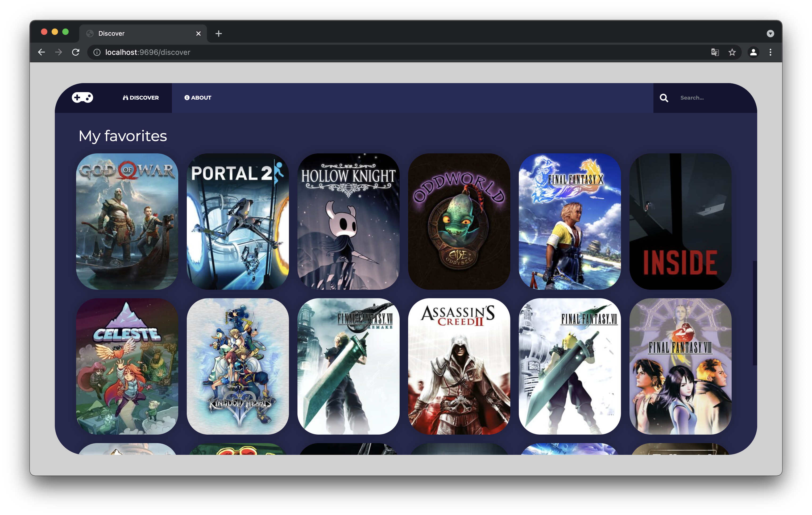The image size is (812, 515).
Task: Click the localhost address bar URL
Action: click(x=148, y=52)
